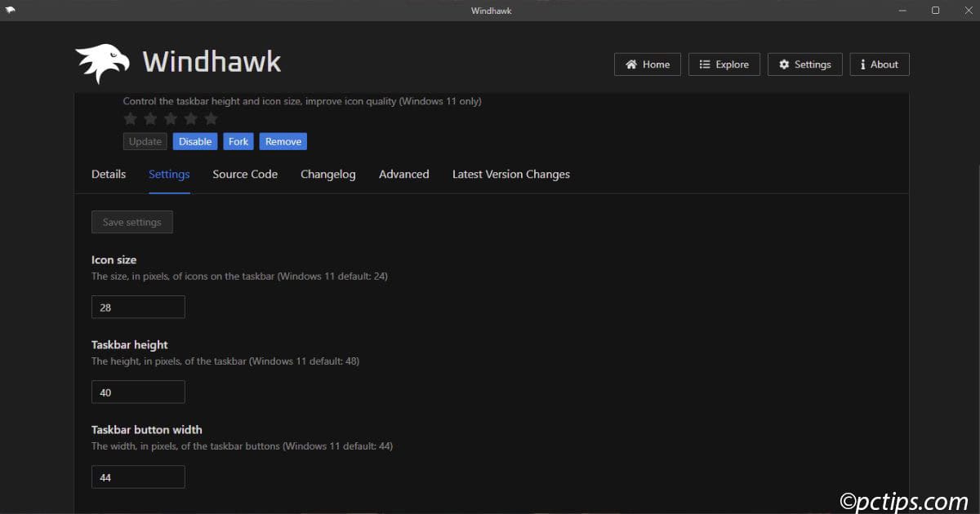980x514 pixels.
Task: Switch to the Advanced tab
Action: pyautogui.click(x=404, y=174)
